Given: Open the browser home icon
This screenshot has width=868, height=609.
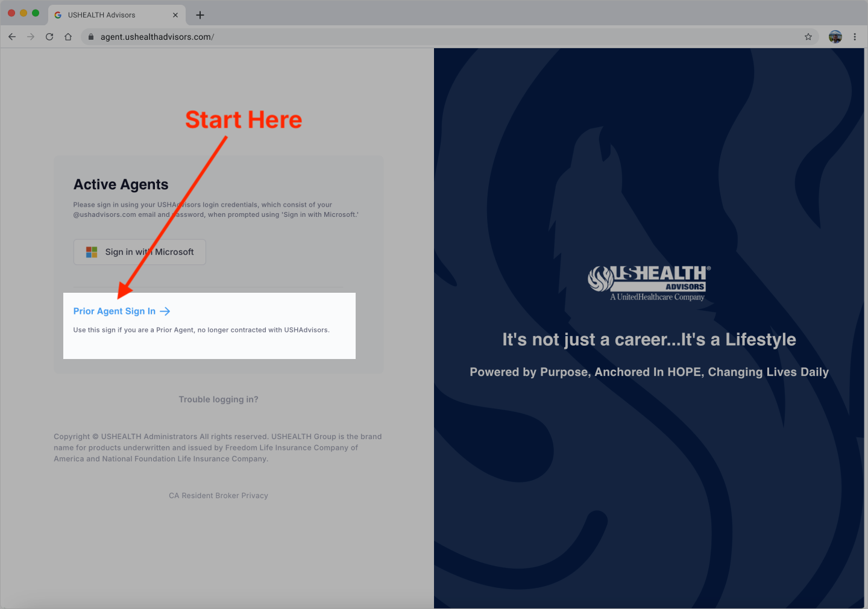Looking at the screenshot, I should 68,37.
